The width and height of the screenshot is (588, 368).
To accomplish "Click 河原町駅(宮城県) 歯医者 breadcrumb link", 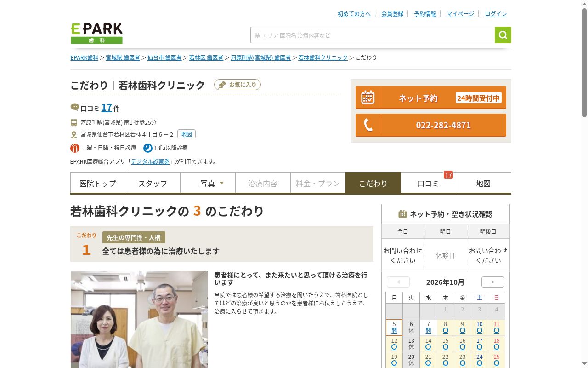I will tap(261, 57).
